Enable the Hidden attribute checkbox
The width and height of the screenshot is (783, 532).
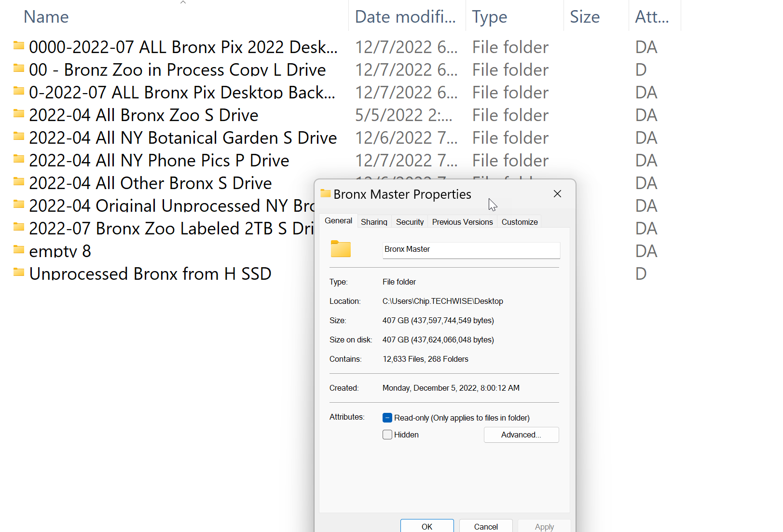(x=387, y=435)
